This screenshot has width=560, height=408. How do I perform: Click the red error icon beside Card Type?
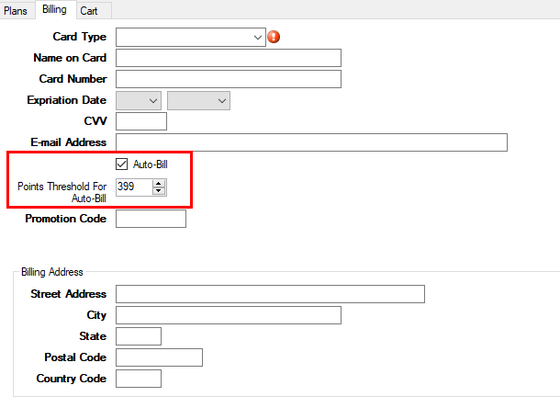274,37
